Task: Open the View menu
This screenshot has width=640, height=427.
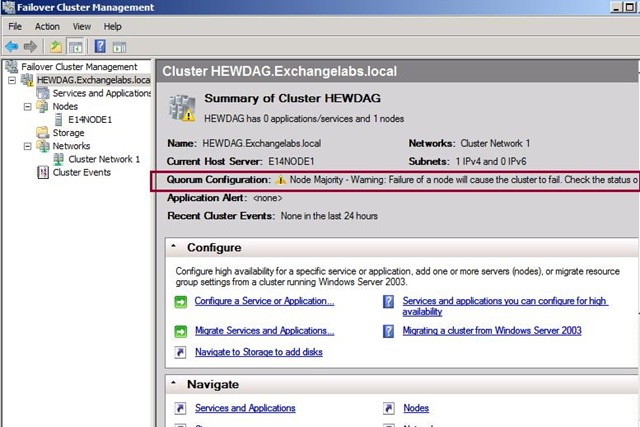Action: click(82, 27)
